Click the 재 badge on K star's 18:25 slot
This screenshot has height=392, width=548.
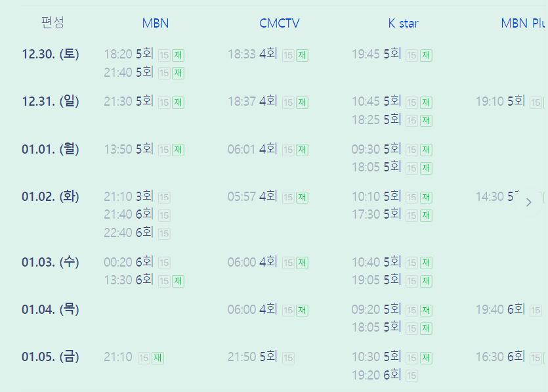pyautogui.click(x=425, y=120)
